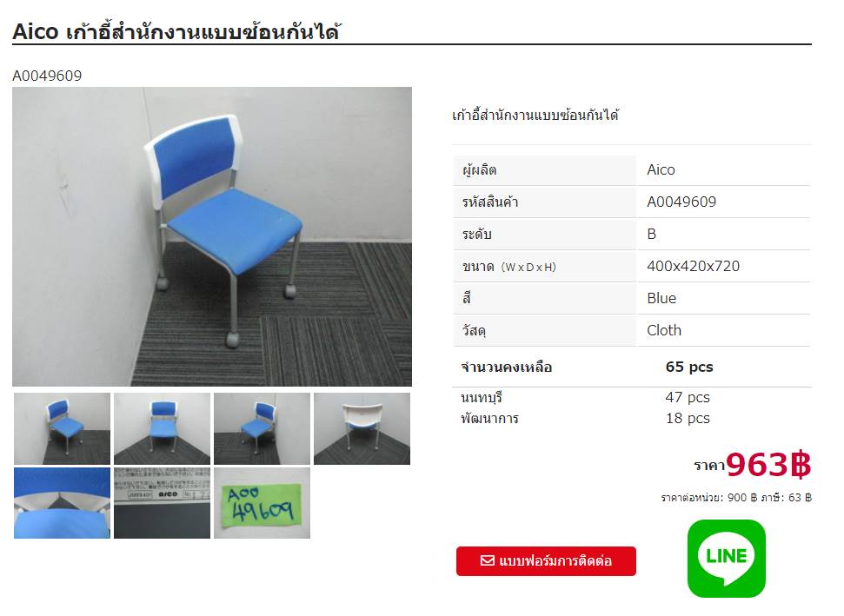Select the third chair thumbnail in the top row
Viewport: 844px width, 616px height.
[263, 429]
